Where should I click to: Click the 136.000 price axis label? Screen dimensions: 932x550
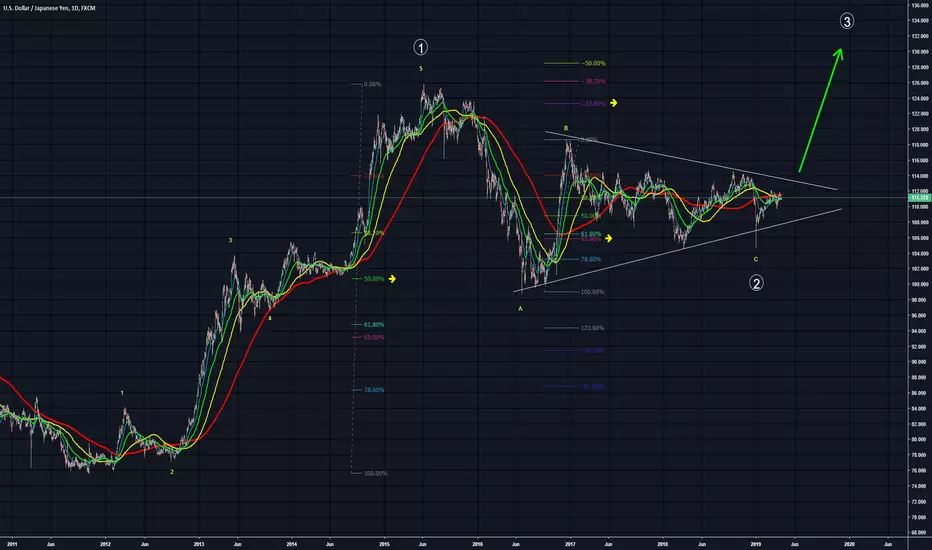coord(919,5)
